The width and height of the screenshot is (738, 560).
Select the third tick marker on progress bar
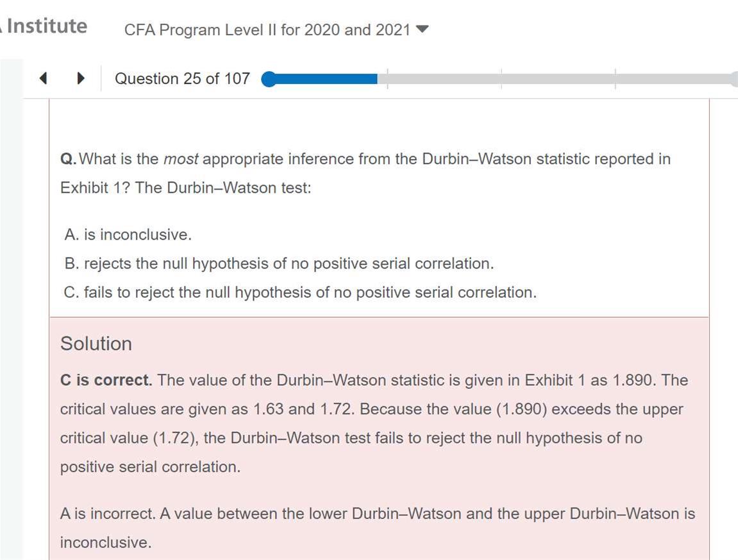tap(615, 79)
